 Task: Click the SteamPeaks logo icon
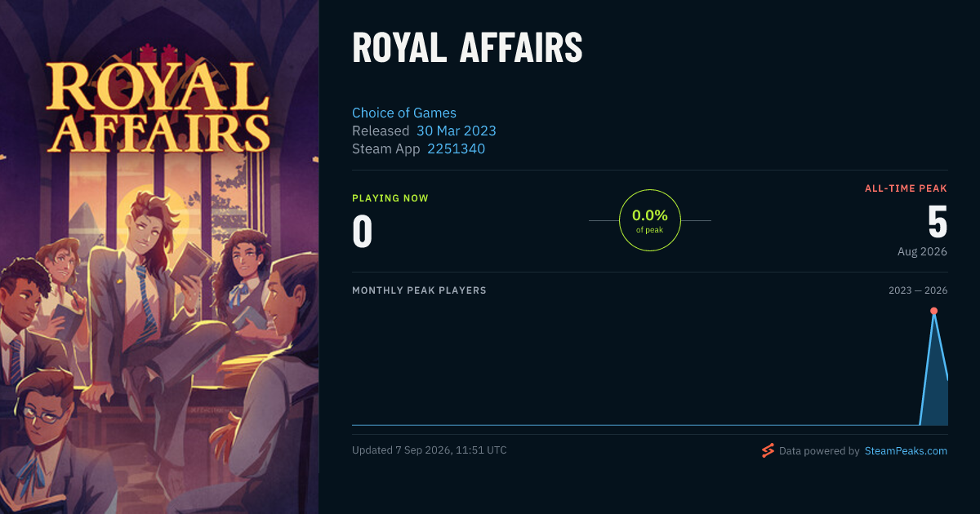click(x=768, y=450)
